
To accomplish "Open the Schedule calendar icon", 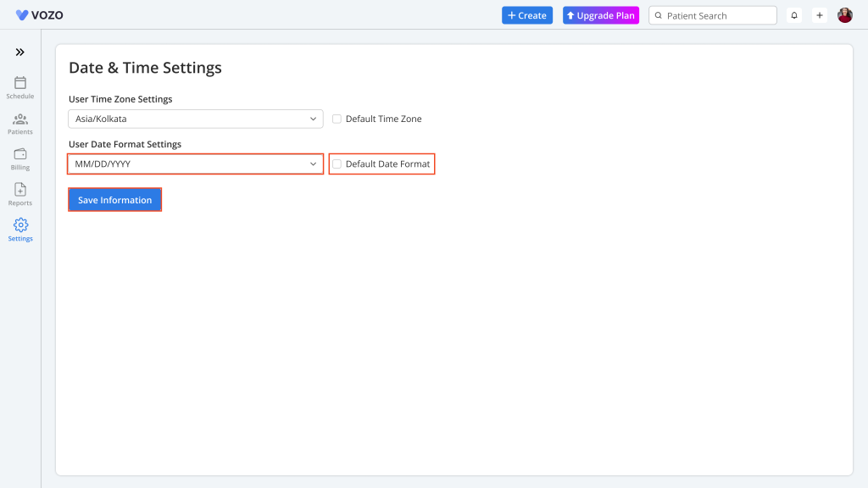I will pyautogui.click(x=20, y=83).
